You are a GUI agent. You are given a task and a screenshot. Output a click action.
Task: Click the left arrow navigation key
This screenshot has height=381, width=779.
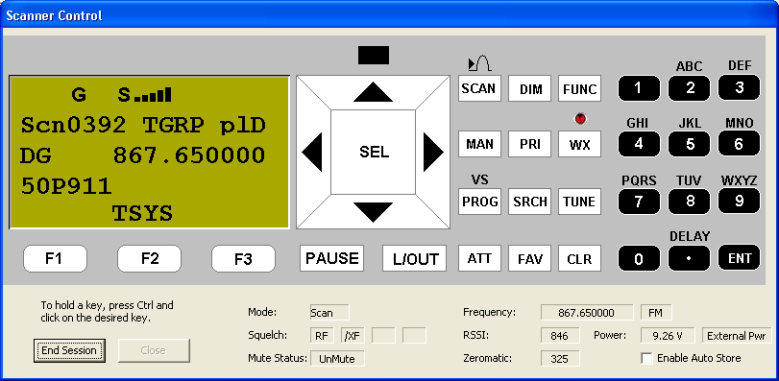click(312, 152)
